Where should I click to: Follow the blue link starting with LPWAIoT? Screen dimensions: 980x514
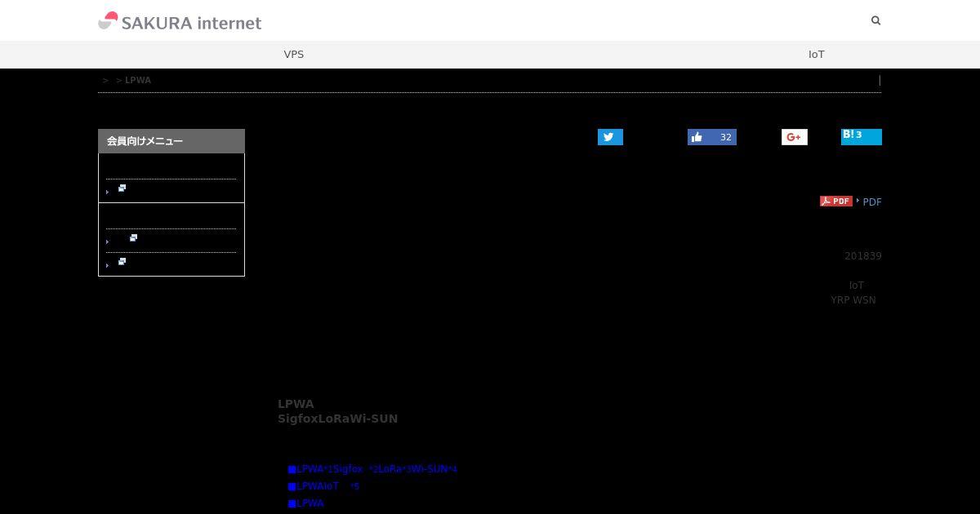(323, 486)
